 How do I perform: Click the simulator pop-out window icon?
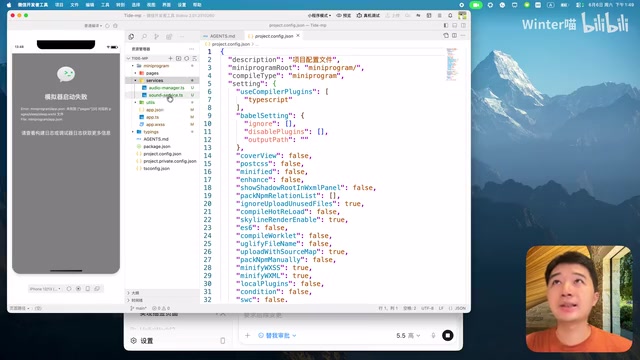pyautogui.click(x=97, y=289)
